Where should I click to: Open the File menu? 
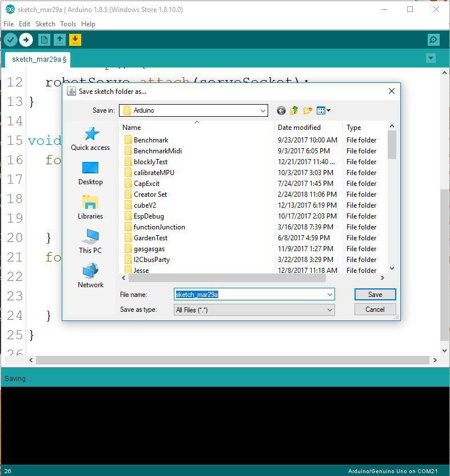pyautogui.click(x=9, y=24)
